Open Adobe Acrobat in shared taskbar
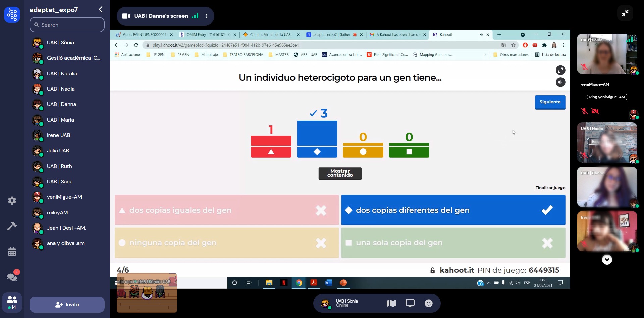Screen dimensions: 644x318 (x=314, y=283)
